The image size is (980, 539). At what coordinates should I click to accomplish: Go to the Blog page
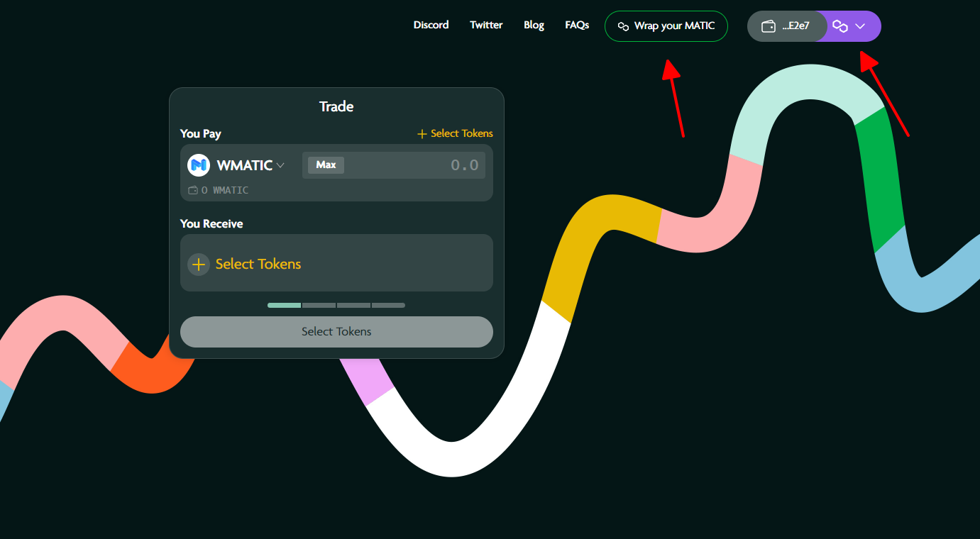[534, 25]
